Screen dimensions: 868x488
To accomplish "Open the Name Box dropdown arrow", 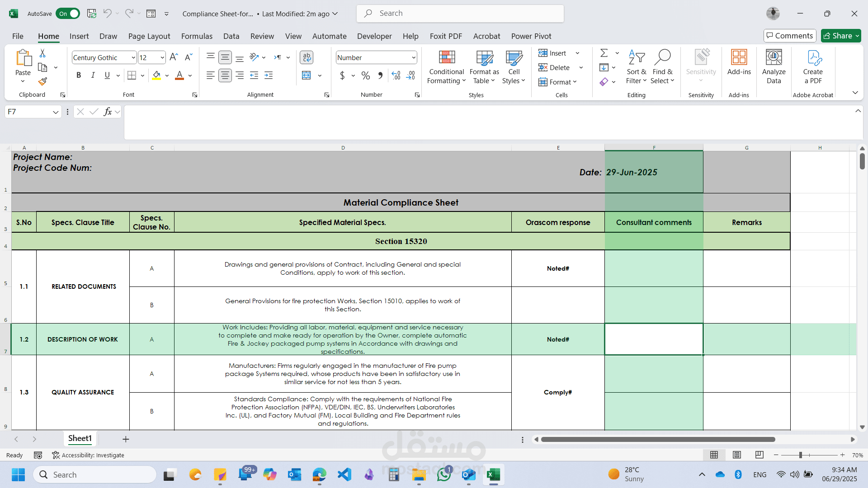I will pyautogui.click(x=56, y=112).
